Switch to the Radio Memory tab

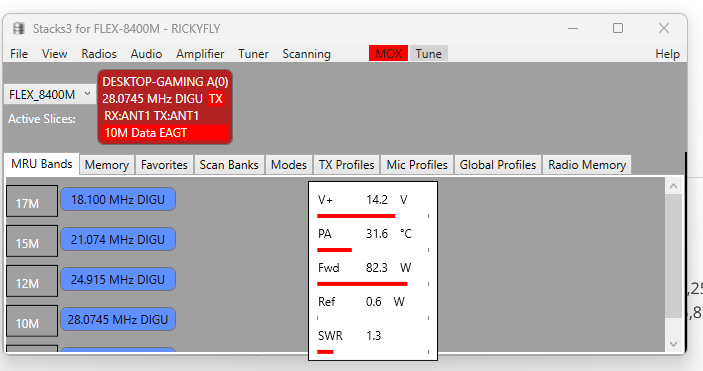587,165
